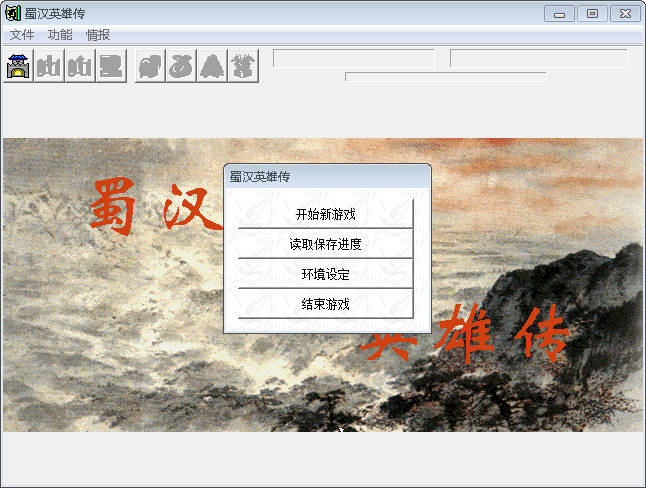The image size is (646, 488).
Task: Click the greyed money bag toolbar icon
Action: coord(181,66)
